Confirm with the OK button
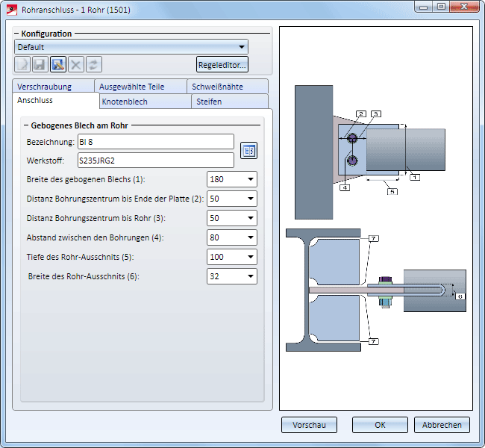 380,425
